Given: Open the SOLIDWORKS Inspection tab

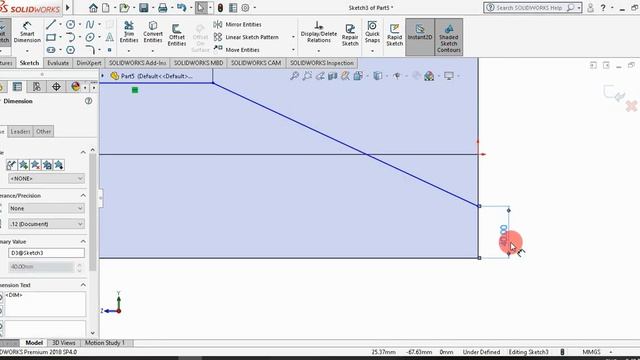Looking at the screenshot, I should pos(322,63).
